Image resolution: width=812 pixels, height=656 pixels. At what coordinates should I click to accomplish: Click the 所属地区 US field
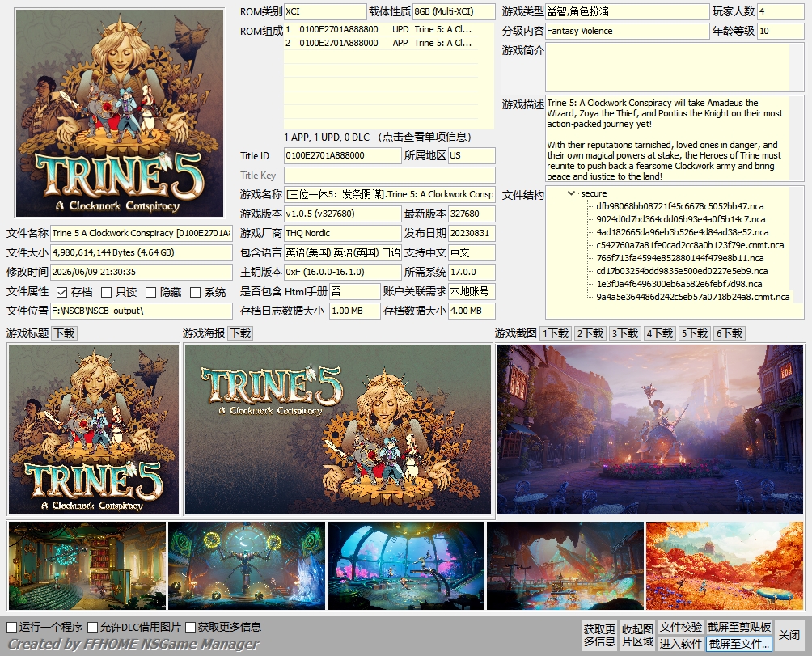coord(472,155)
